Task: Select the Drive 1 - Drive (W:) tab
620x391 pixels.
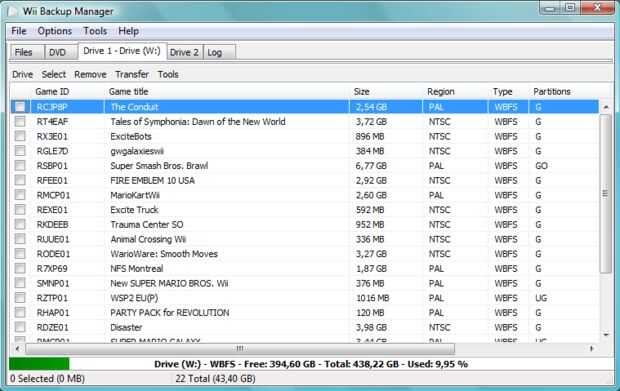Action: [x=122, y=51]
